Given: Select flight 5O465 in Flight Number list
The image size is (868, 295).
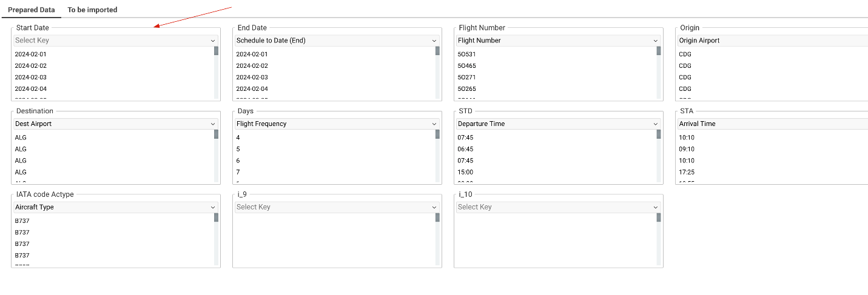Looking at the screenshot, I should tap(468, 66).
